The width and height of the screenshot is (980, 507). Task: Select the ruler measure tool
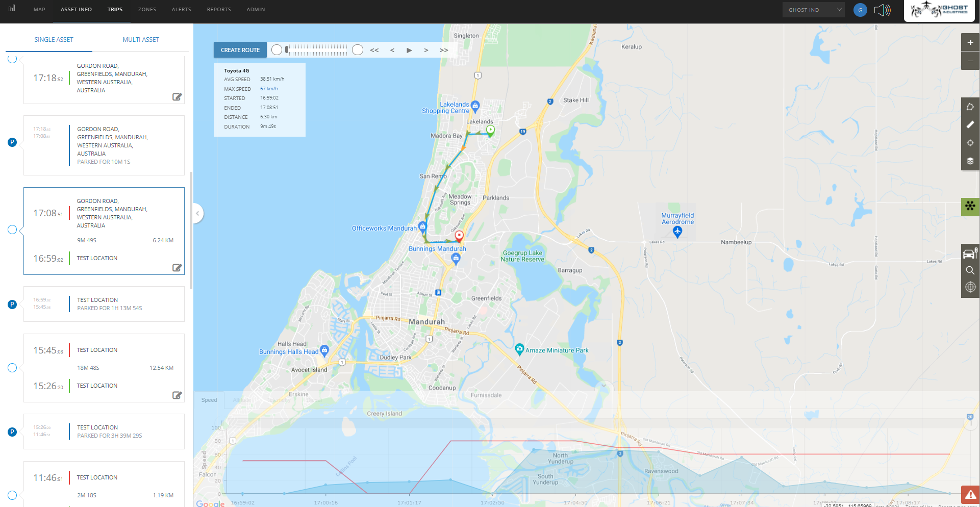tap(970, 124)
